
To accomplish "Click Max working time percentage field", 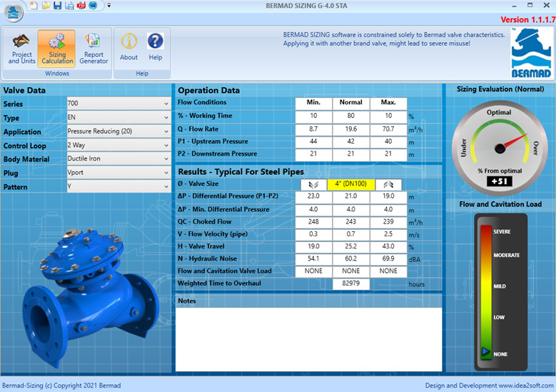I will click(388, 116).
